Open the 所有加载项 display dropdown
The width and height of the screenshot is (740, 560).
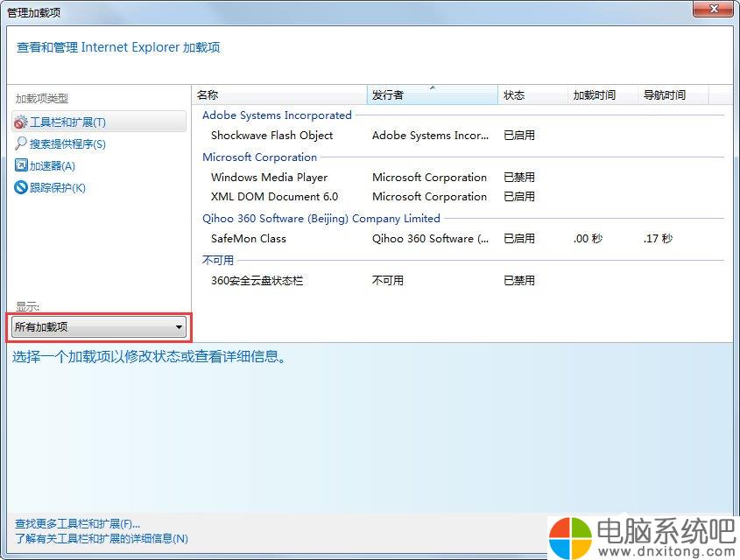(x=99, y=326)
